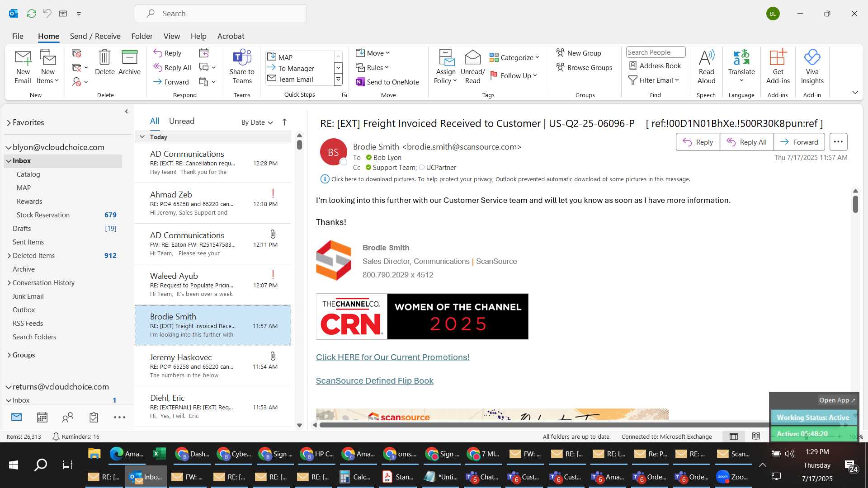
Task: Open By Date sort dropdown
Action: tap(257, 122)
